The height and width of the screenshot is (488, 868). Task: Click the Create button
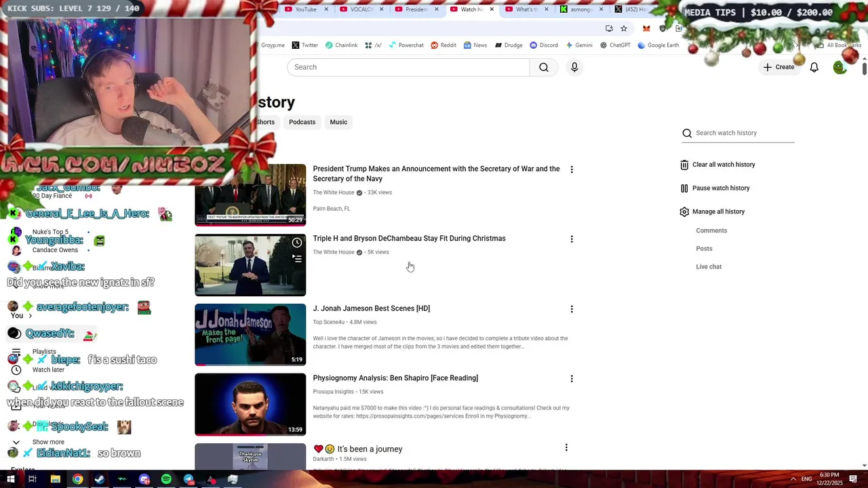[778, 67]
